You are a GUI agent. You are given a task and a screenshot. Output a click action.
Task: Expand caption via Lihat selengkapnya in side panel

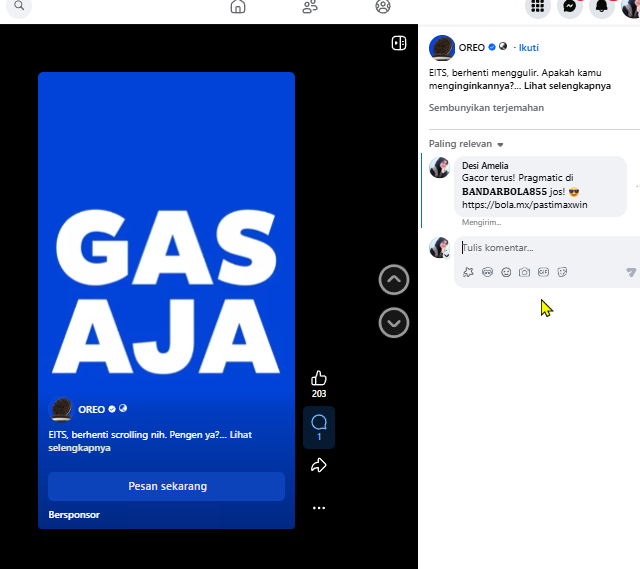(567, 86)
